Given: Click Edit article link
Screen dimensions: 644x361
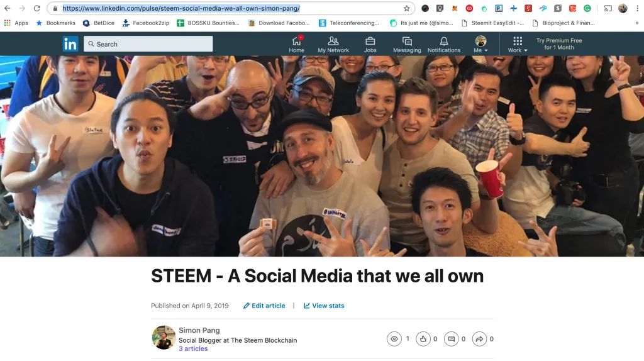Looking at the screenshot, I should [x=264, y=306].
